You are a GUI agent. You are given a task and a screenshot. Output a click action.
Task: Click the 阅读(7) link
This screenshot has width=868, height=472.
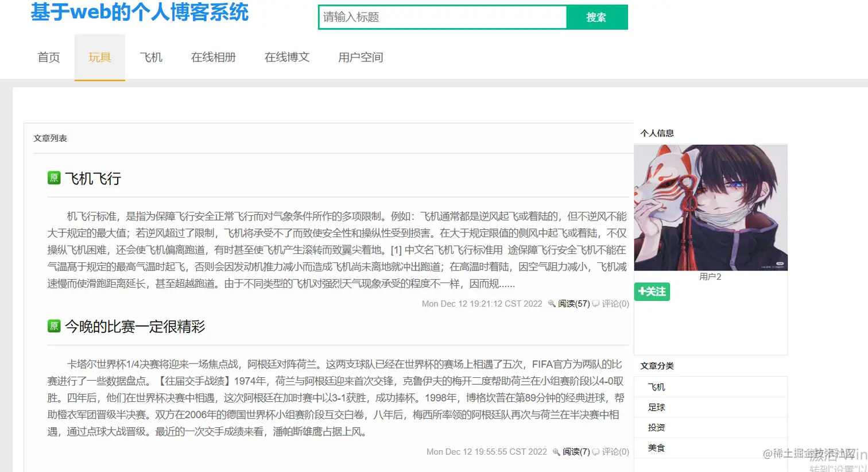click(x=576, y=452)
